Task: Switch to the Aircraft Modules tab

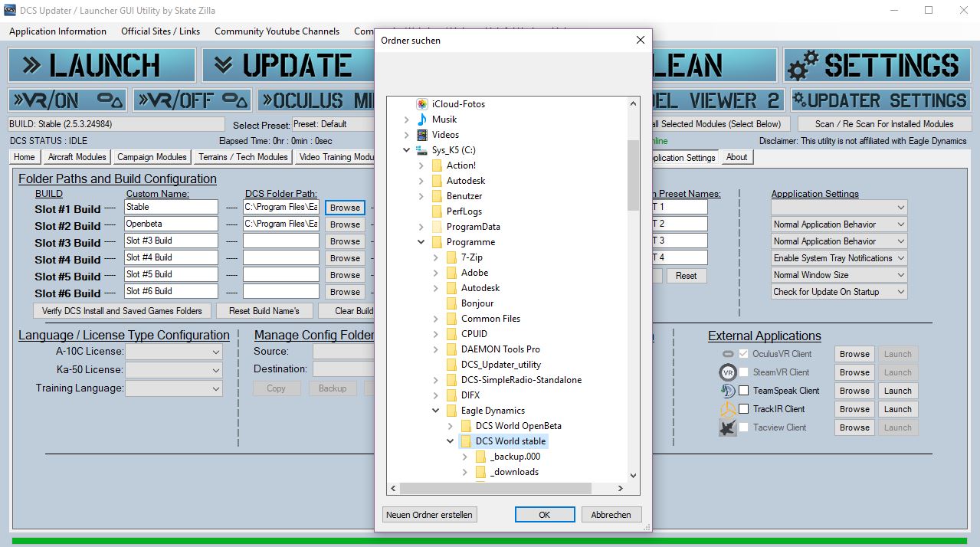Action: point(77,157)
